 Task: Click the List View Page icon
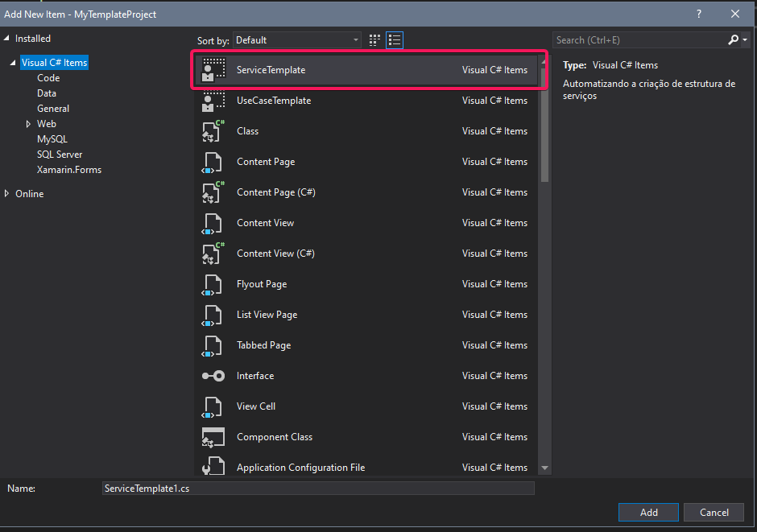212,315
